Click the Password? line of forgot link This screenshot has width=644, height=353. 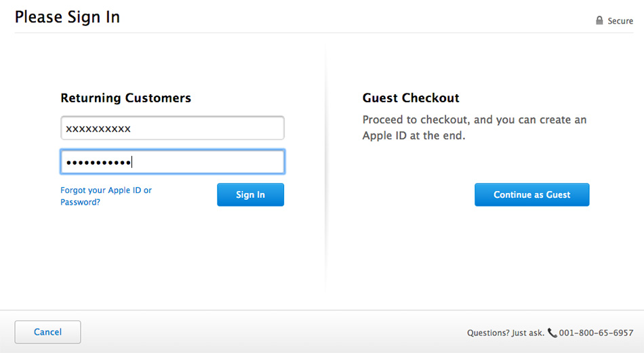tap(80, 202)
